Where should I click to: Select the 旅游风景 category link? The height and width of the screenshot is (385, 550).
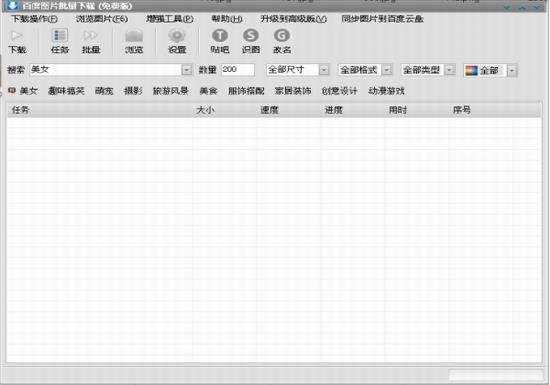coord(171,91)
